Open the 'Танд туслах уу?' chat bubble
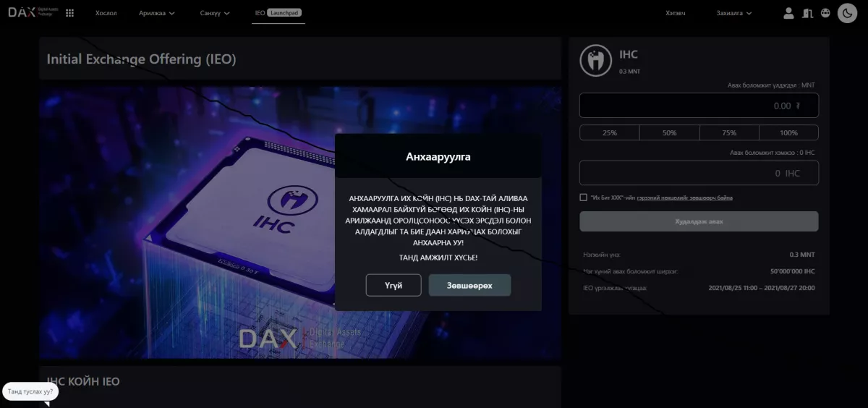Image resolution: width=868 pixels, height=408 pixels. coord(30,391)
